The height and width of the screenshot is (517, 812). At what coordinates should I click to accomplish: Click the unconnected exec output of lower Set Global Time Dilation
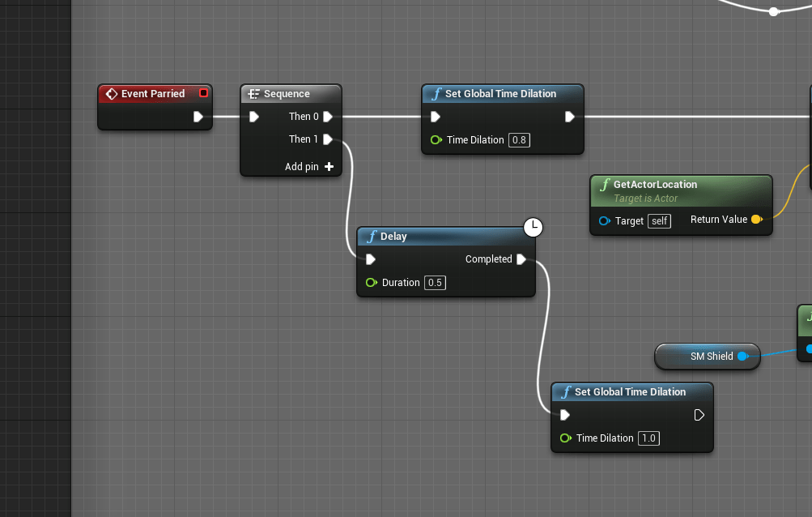[x=699, y=415]
